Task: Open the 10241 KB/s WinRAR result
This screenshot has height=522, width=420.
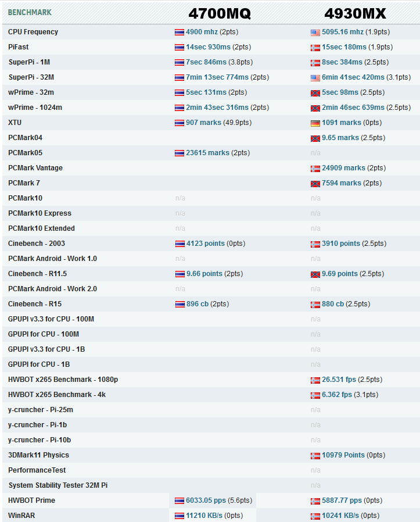Action: tap(340, 516)
